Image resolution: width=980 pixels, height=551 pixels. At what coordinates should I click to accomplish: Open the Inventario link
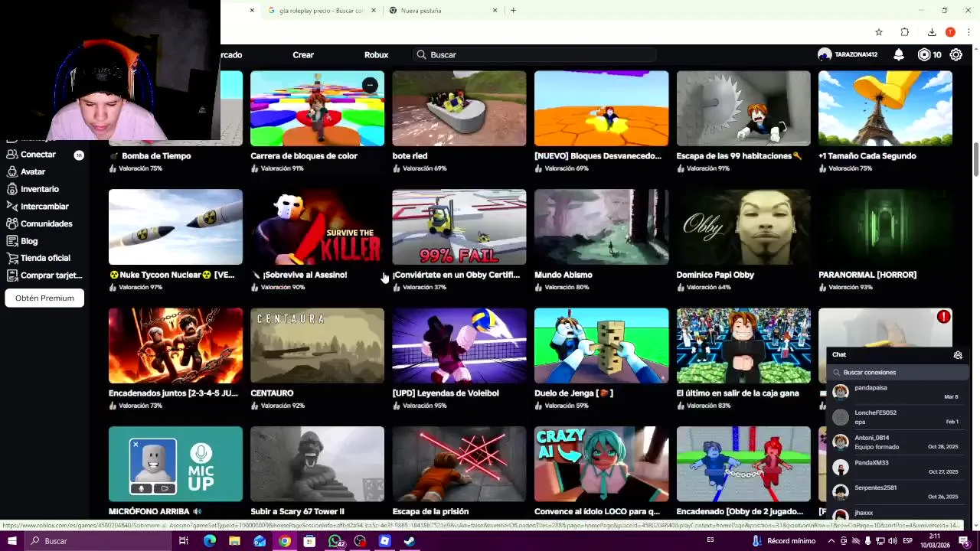(x=40, y=189)
